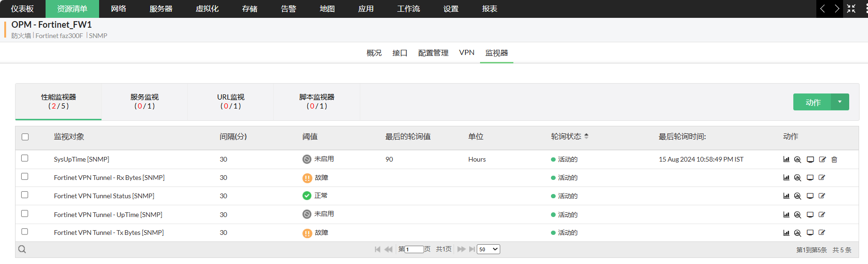
Task: Open 服务器 menu in top navigation
Action: click(161, 9)
